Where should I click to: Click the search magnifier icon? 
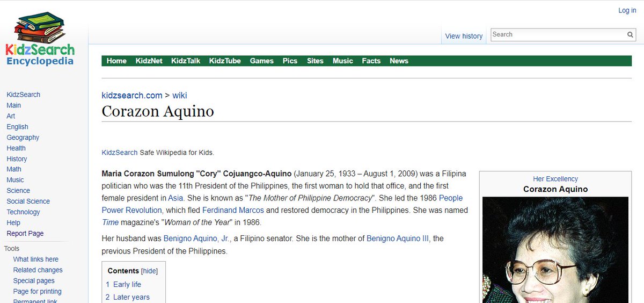click(630, 35)
